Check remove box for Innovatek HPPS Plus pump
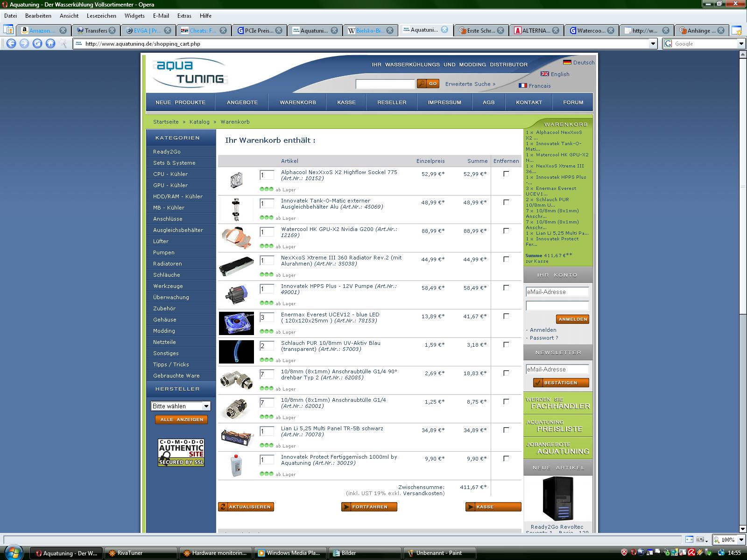Screen dimensions: 747x560 (x=506, y=287)
